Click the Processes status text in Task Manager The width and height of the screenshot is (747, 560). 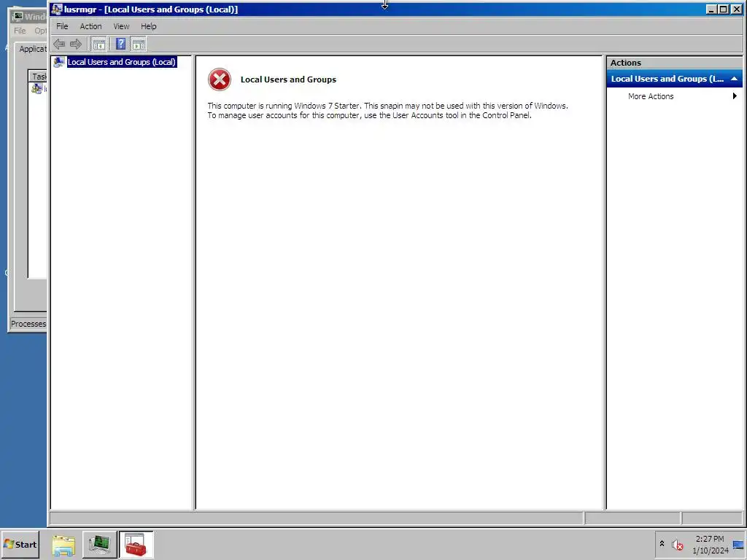pos(28,324)
